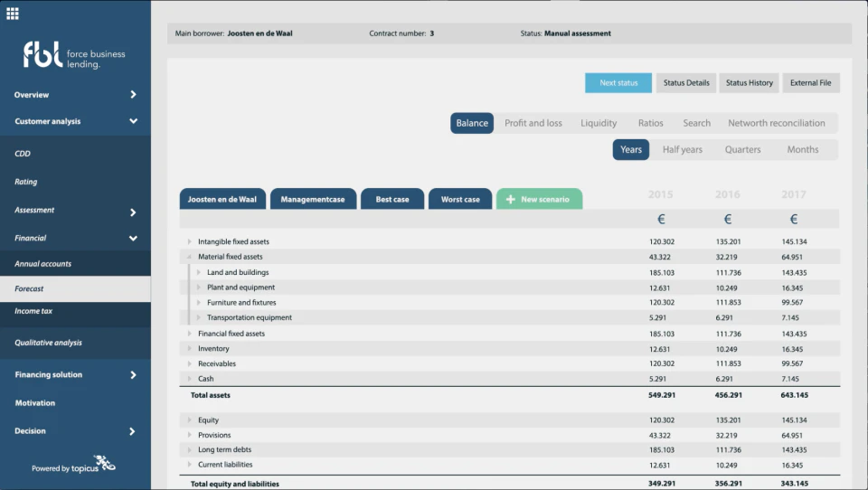This screenshot has height=490, width=868.
Task: Expand the Transportation equipment row
Action: tap(198, 318)
